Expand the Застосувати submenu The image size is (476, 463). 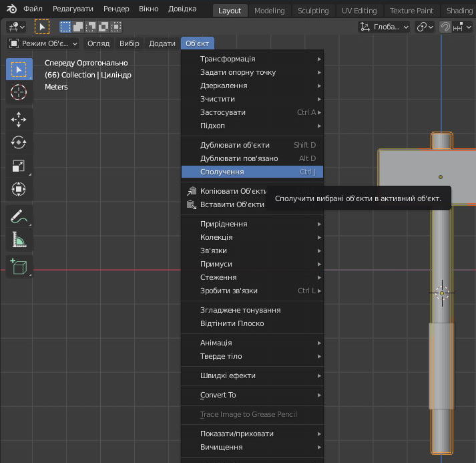pyautogui.click(x=252, y=112)
